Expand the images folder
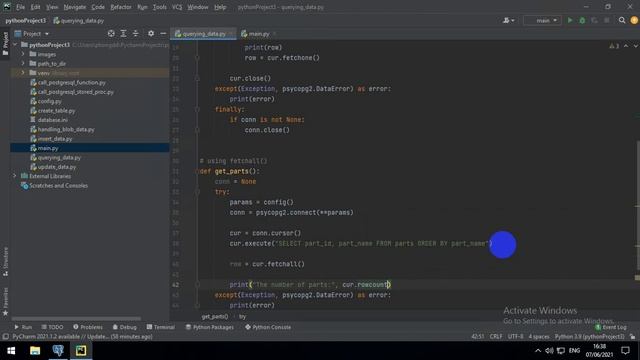The height and width of the screenshot is (360, 640). coord(23,54)
